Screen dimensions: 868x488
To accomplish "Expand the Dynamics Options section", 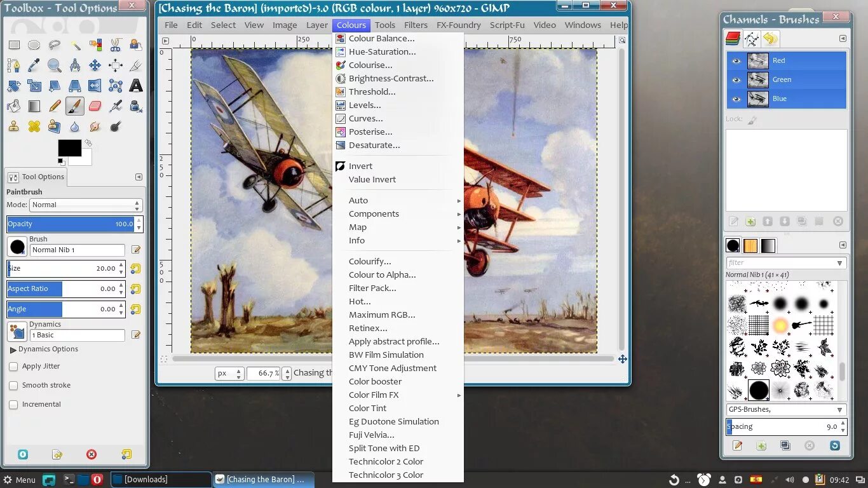I will [13, 349].
